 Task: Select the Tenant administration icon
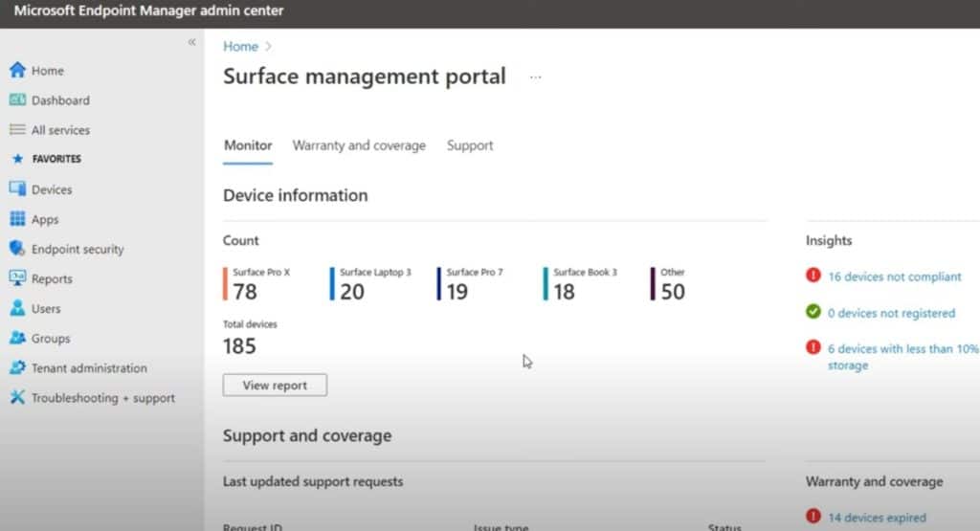click(x=17, y=367)
